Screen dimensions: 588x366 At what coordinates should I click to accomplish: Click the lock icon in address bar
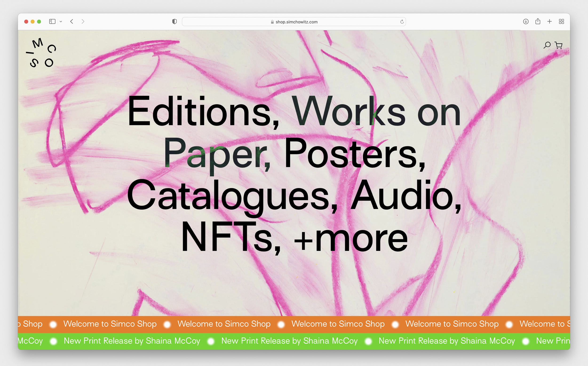point(272,22)
